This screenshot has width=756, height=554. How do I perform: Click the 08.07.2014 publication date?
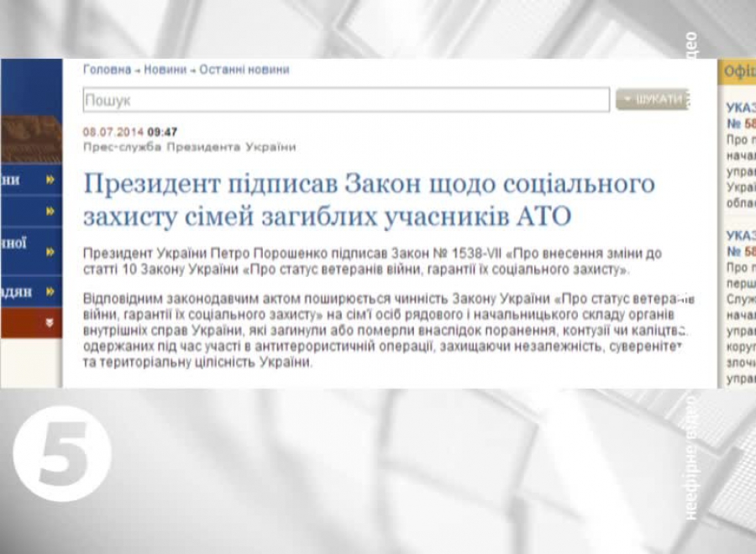113,132
